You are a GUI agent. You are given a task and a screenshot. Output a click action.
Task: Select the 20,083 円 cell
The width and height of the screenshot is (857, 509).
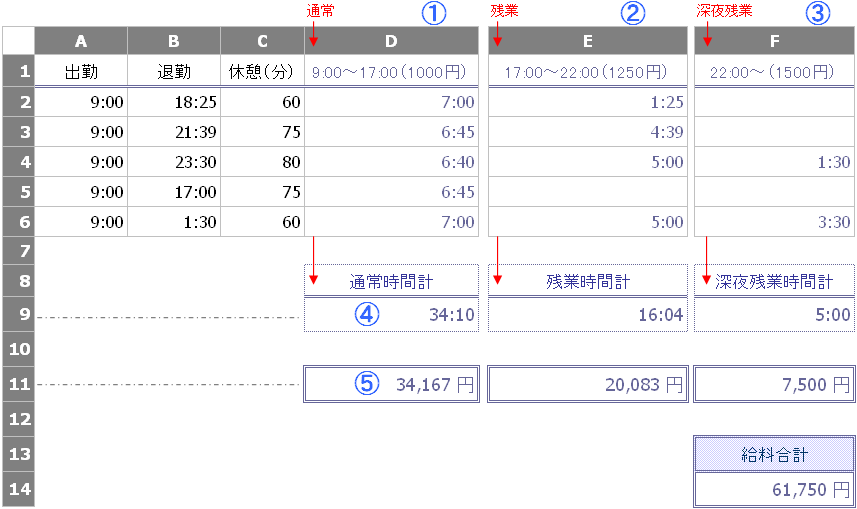tap(588, 384)
